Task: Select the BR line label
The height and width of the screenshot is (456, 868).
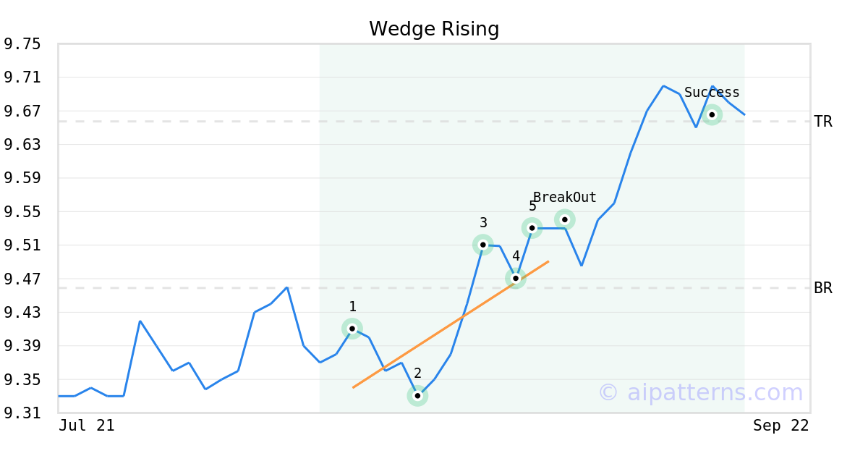Action: (x=823, y=288)
